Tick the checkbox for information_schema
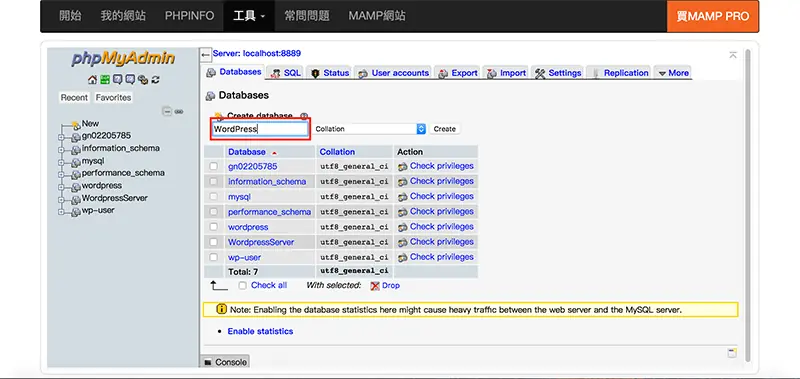 pyautogui.click(x=213, y=182)
